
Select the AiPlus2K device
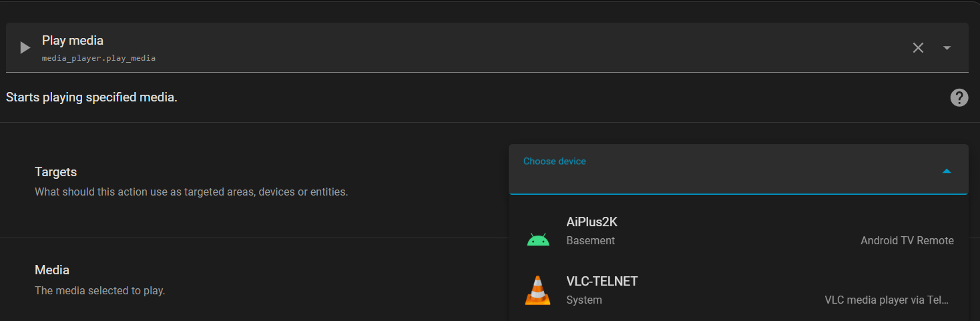[x=592, y=222]
